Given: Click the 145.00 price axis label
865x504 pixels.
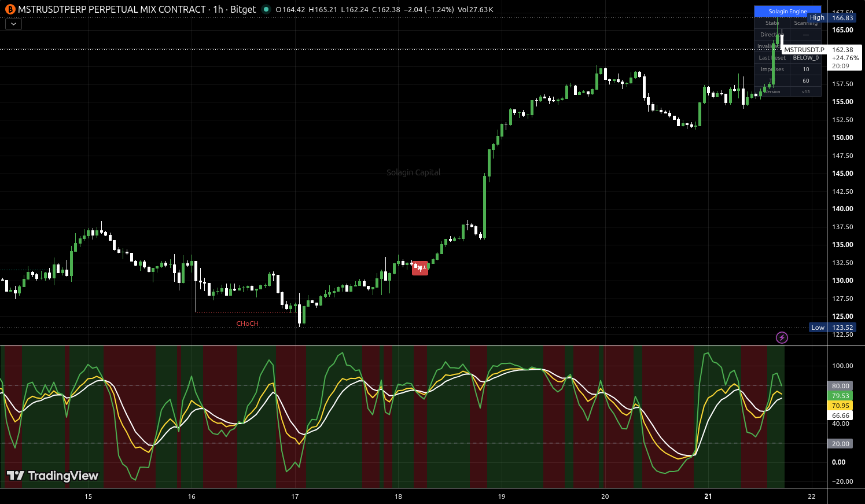Looking at the screenshot, I should tap(842, 174).
